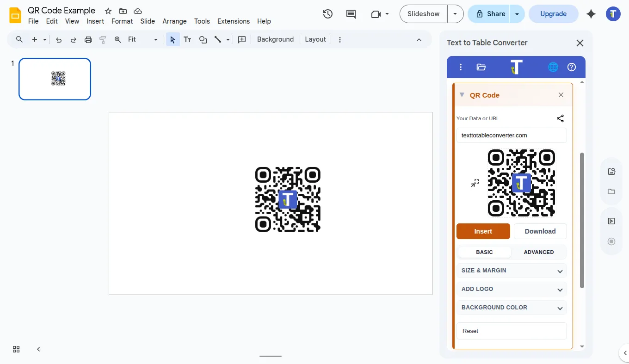
Task: Switch to the BASIC tab
Action: click(484, 252)
